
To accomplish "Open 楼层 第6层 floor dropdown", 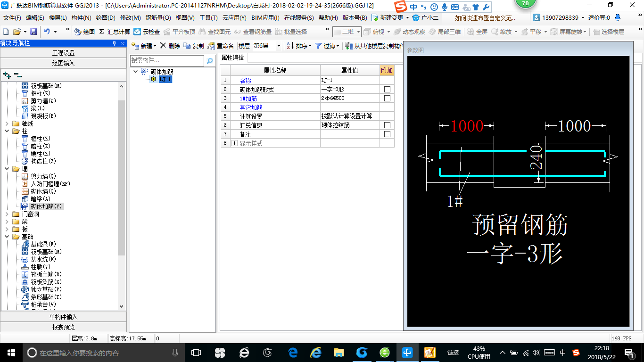I will tap(279, 46).
